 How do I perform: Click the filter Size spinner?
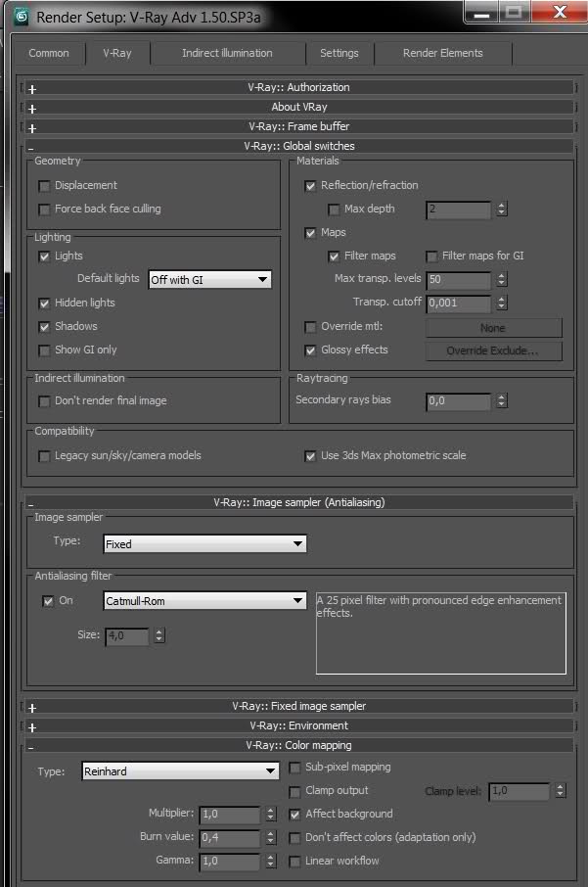(x=160, y=635)
